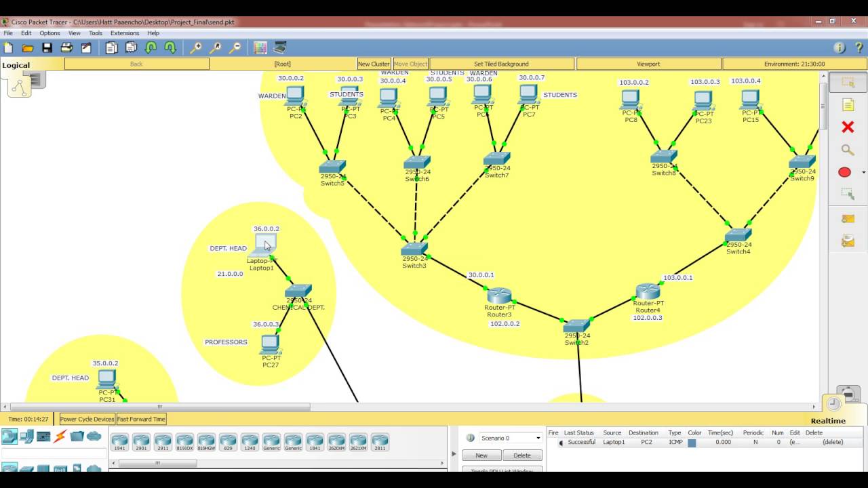
Task: Select Switch2 in the topology
Action: [576, 326]
